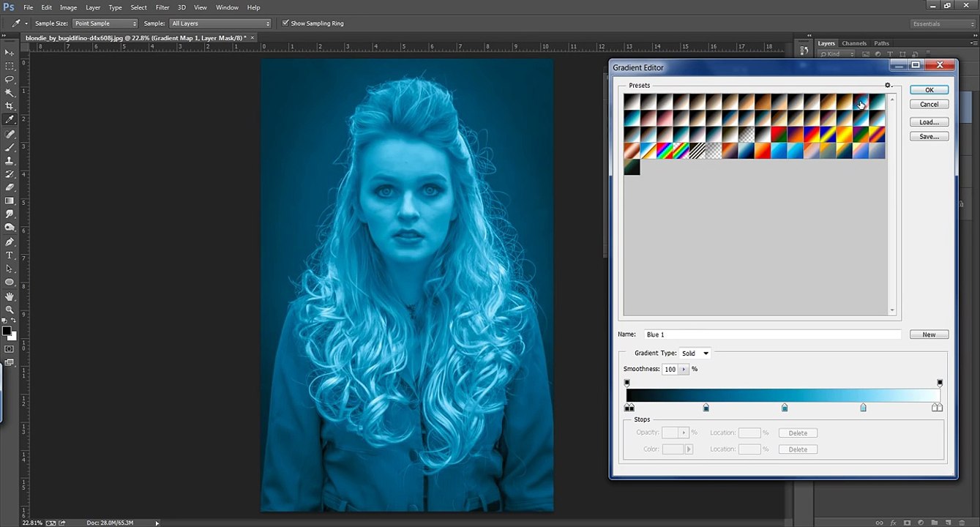Open the History panel icon
Image resolution: width=980 pixels, height=527 pixels.
pyautogui.click(x=804, y=51)
